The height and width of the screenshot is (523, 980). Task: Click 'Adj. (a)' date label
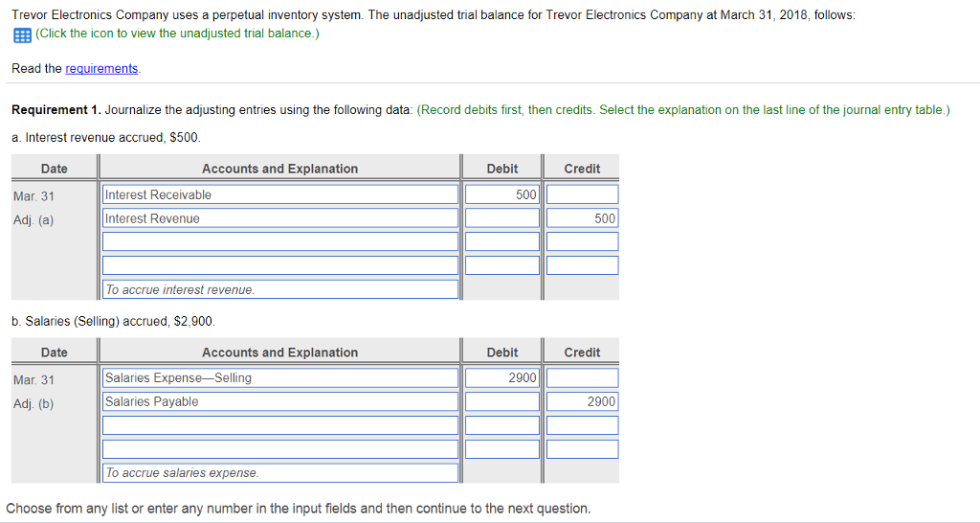(33, 220)
